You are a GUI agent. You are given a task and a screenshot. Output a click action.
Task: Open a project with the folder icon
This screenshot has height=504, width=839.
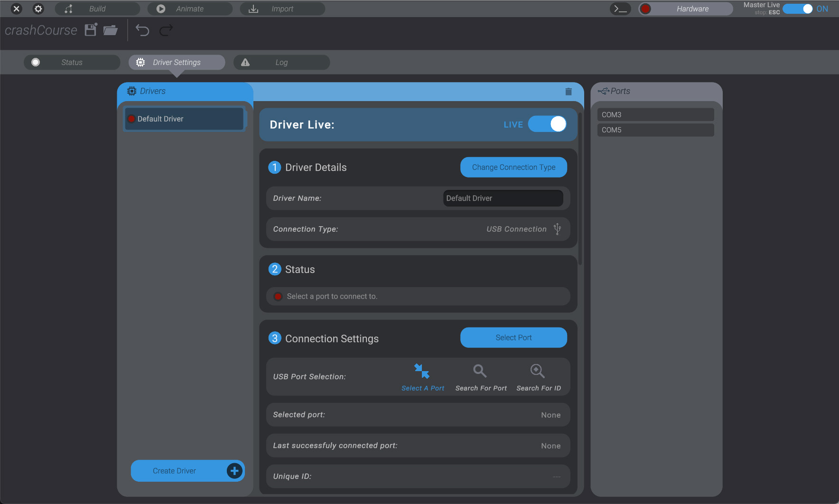tap(110, 30)
